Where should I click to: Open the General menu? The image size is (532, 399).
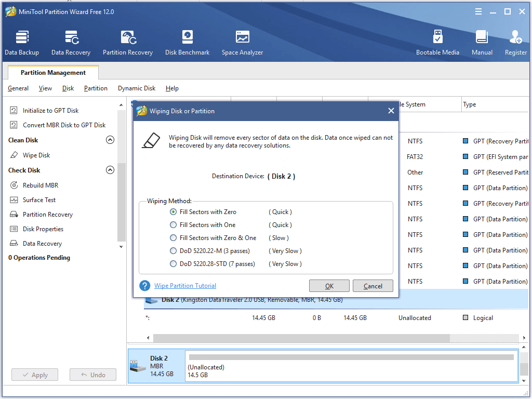[x=18, y=88]
